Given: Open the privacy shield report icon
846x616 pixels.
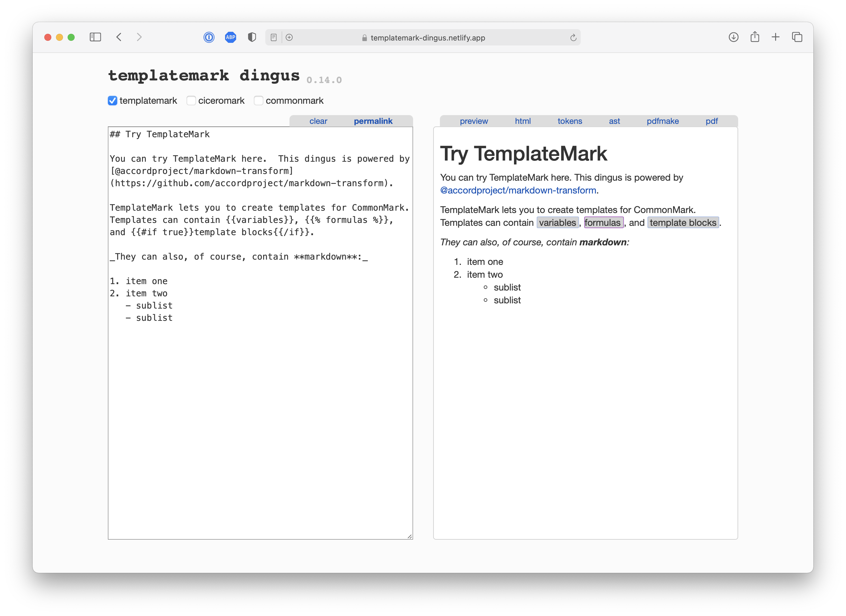Looking at the screenshot, I should pyautogui.click(x=252, y=37).
